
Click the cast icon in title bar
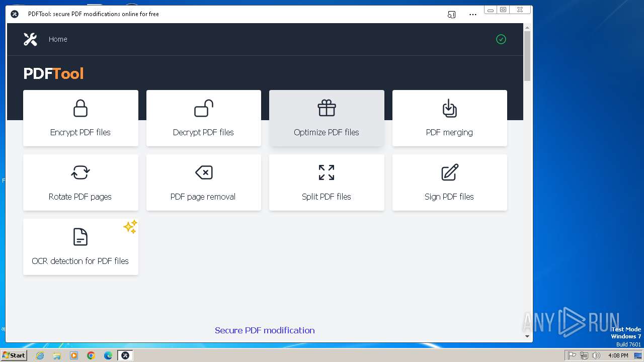tap(451, 15)
